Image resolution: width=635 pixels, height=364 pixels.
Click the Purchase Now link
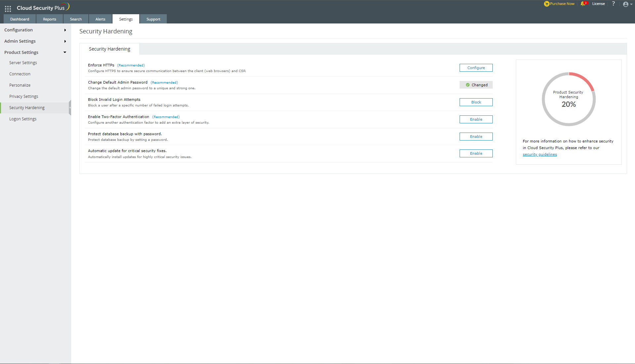pos(562,4)
